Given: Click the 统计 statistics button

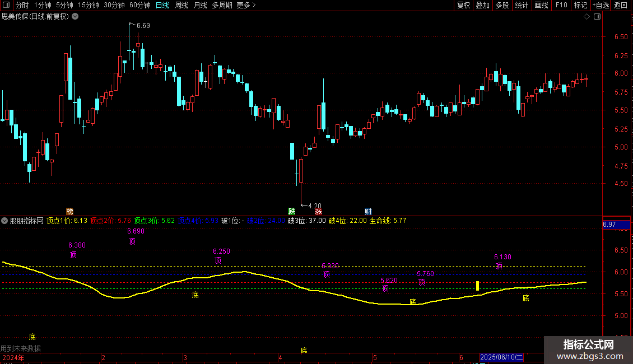Looking at the screenshot, I should pyautogui.click(x=522, y=5).
